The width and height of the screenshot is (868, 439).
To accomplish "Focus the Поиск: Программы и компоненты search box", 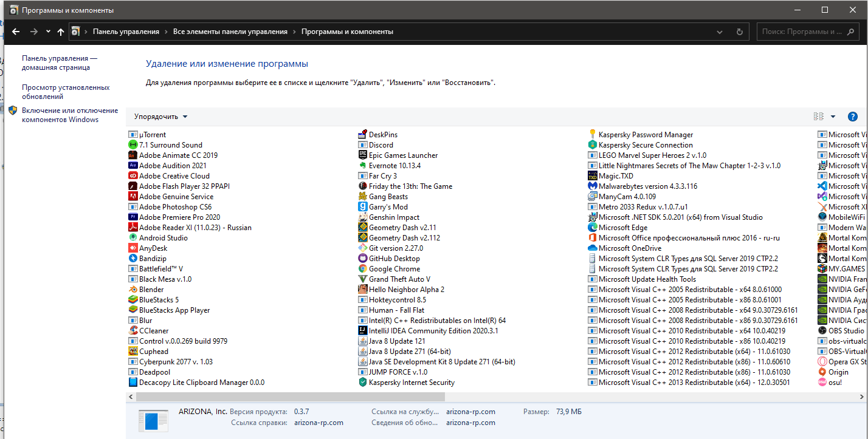I will (809, 32).
